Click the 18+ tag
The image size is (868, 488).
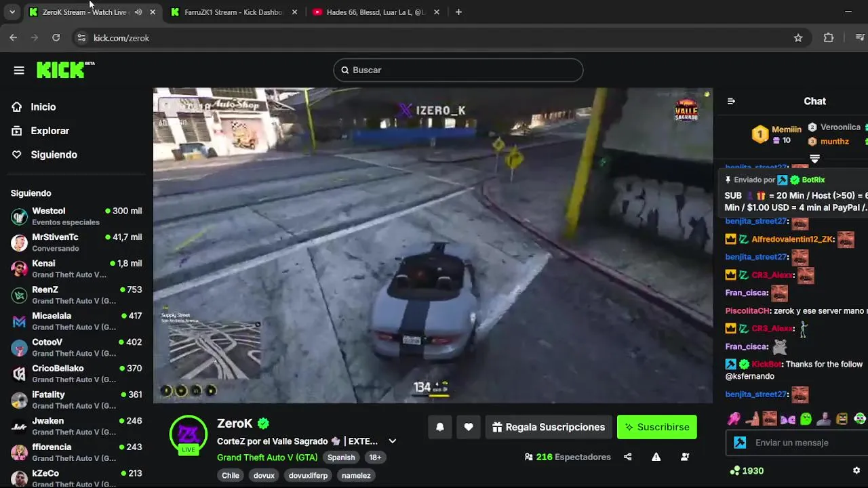[375, 457]
